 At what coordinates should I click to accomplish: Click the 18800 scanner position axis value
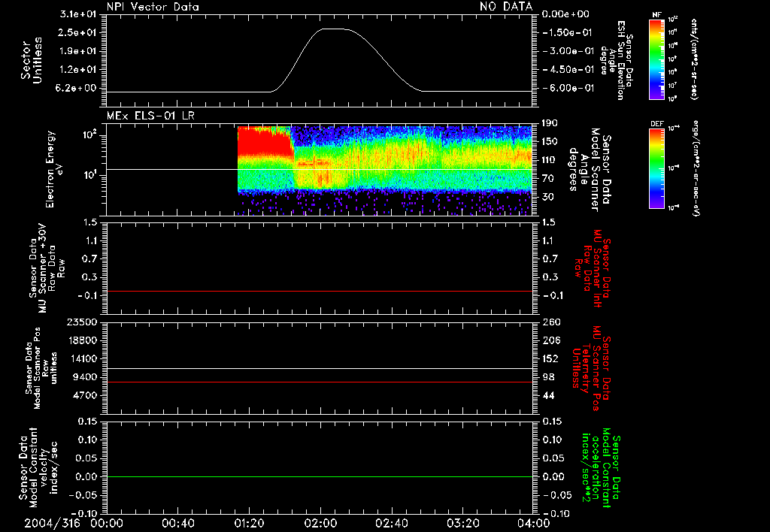(83, 340)
